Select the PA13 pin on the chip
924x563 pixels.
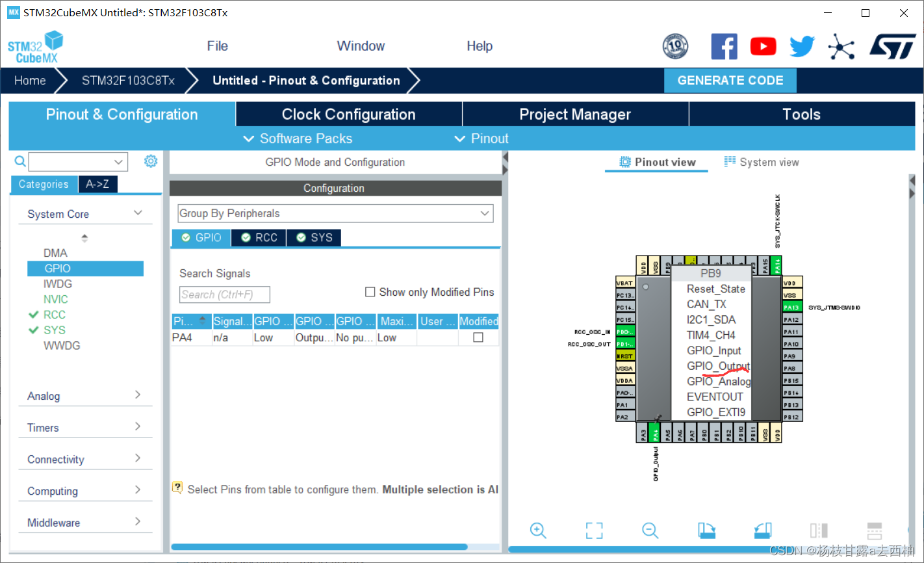coord(792,307)
